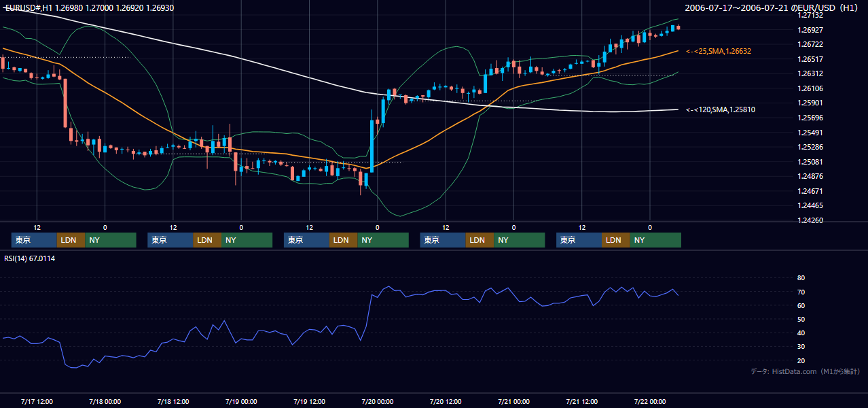Click price axis label 1.26312
The image size is (868, 408).
[x=811, y=73]
